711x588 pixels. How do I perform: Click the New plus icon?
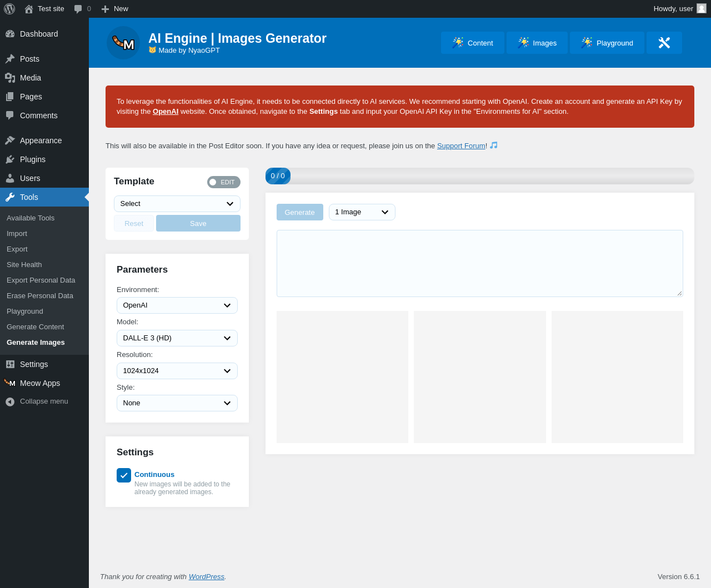[x=105, y=9]
